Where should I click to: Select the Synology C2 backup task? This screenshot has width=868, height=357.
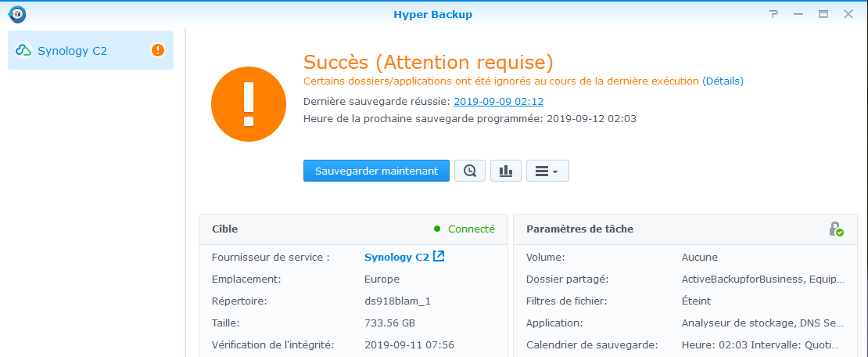[90, 50]
